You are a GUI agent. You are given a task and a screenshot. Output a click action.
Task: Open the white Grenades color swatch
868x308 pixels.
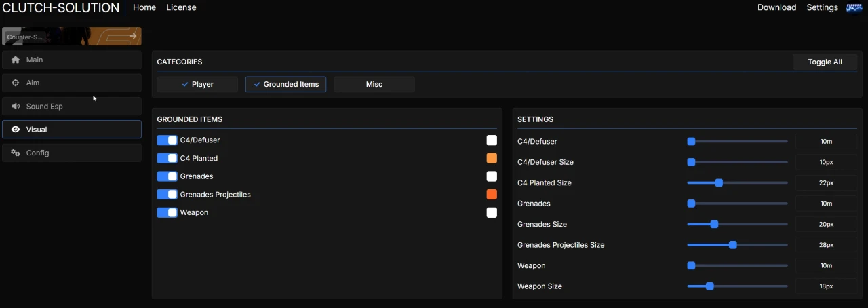492,176
